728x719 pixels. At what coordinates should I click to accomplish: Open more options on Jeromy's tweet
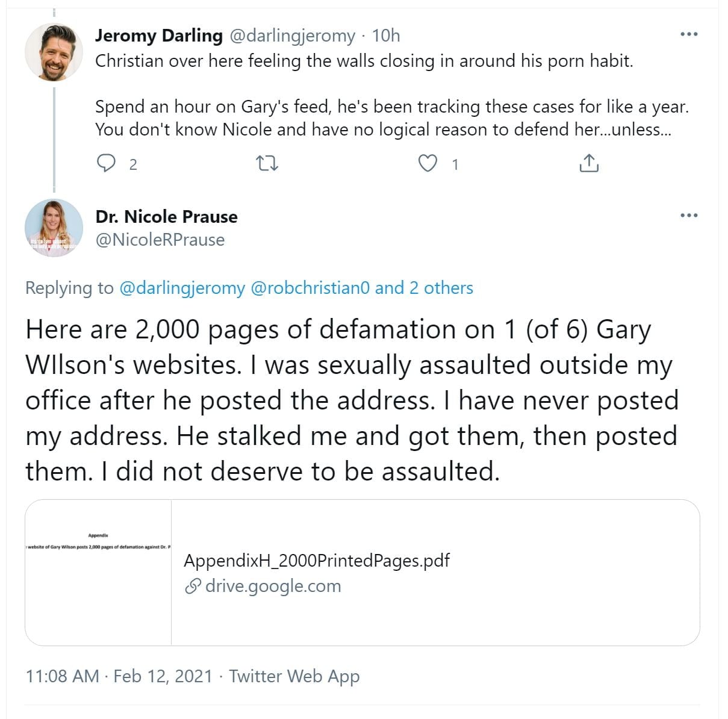click(x=689, y=34)
